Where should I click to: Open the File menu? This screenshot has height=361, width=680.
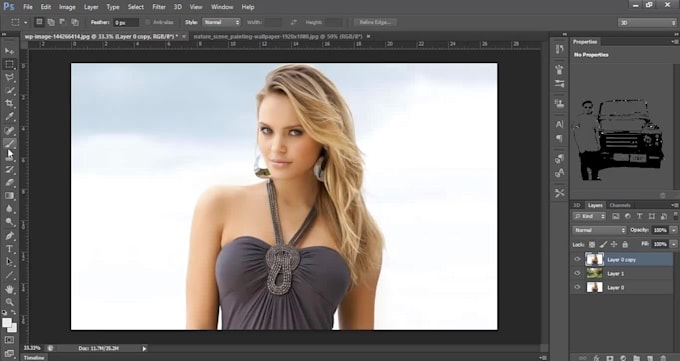click(x=28, y=7)
